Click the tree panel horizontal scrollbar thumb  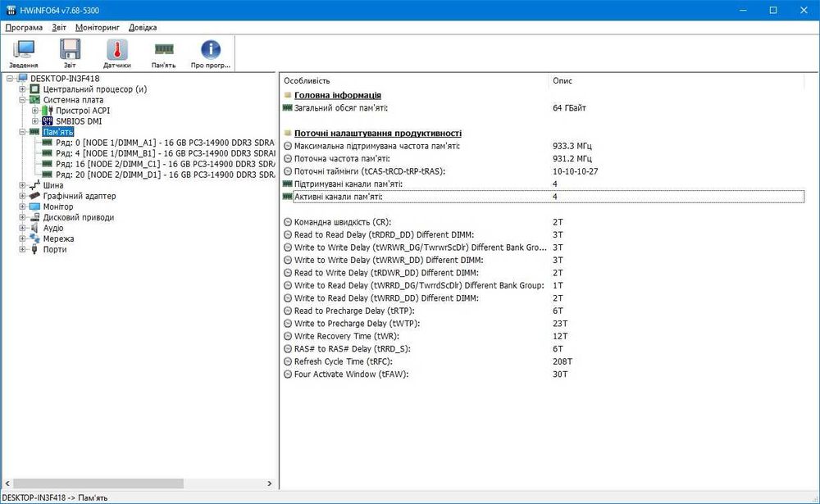(98, 484)
